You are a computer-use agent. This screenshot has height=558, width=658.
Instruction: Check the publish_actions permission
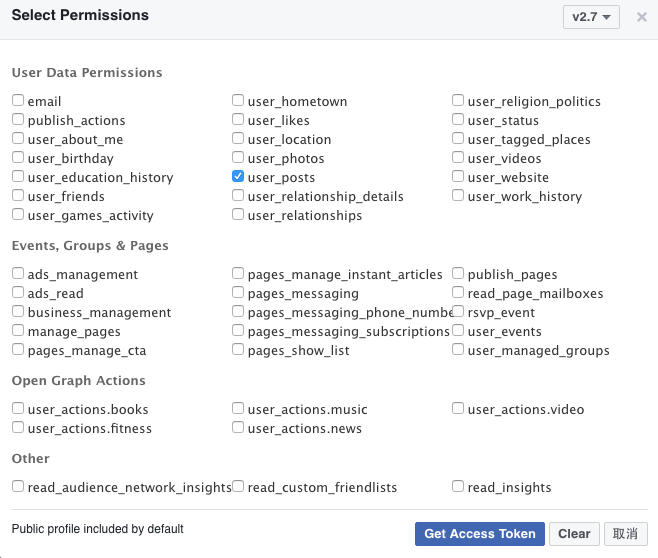(18, 120)
